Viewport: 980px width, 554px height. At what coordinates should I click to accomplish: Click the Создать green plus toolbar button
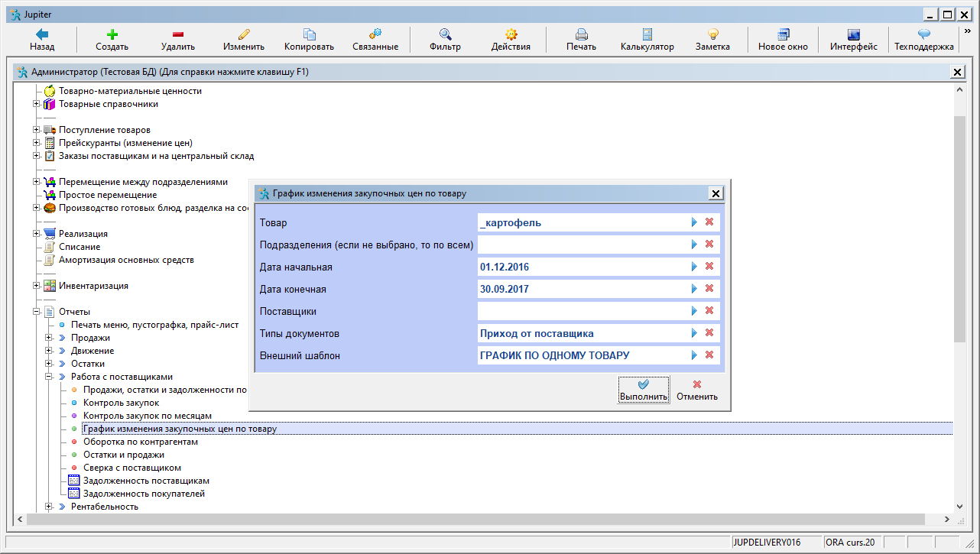point(112,40)
